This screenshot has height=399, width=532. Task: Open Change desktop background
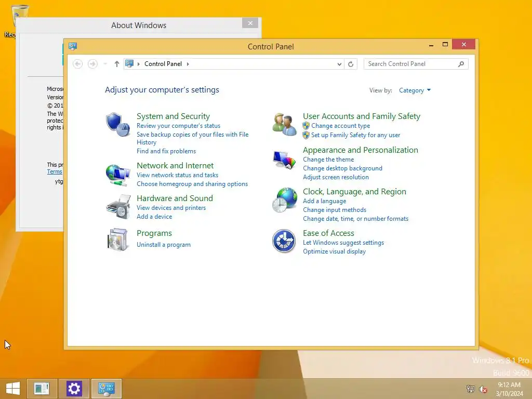coord(343,168)
